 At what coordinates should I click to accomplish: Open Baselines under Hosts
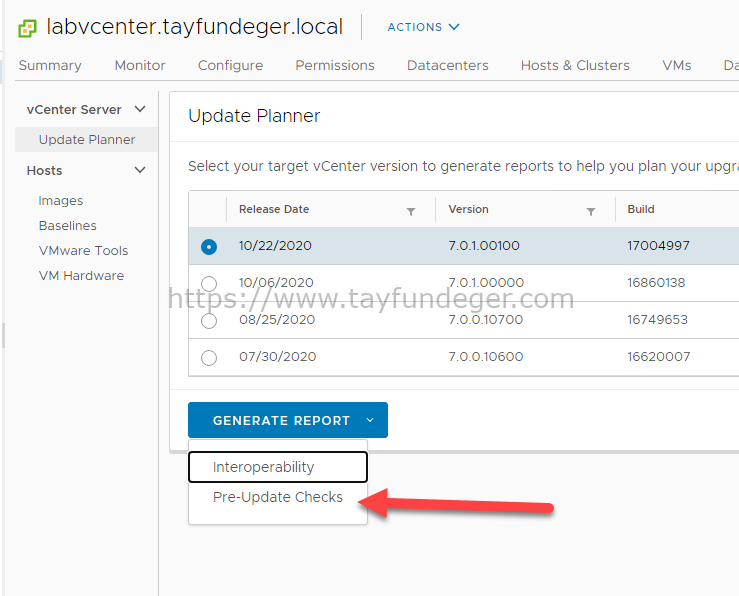[67, 226]
